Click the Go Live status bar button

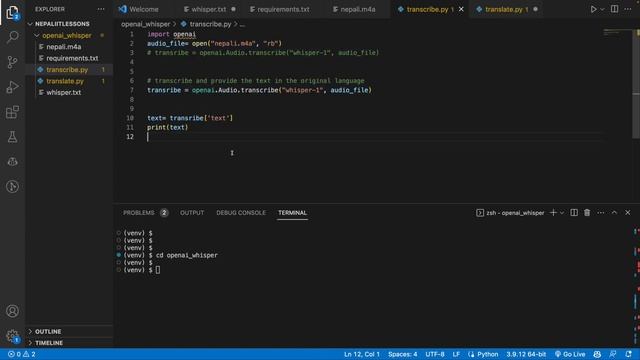coord(570,354)
